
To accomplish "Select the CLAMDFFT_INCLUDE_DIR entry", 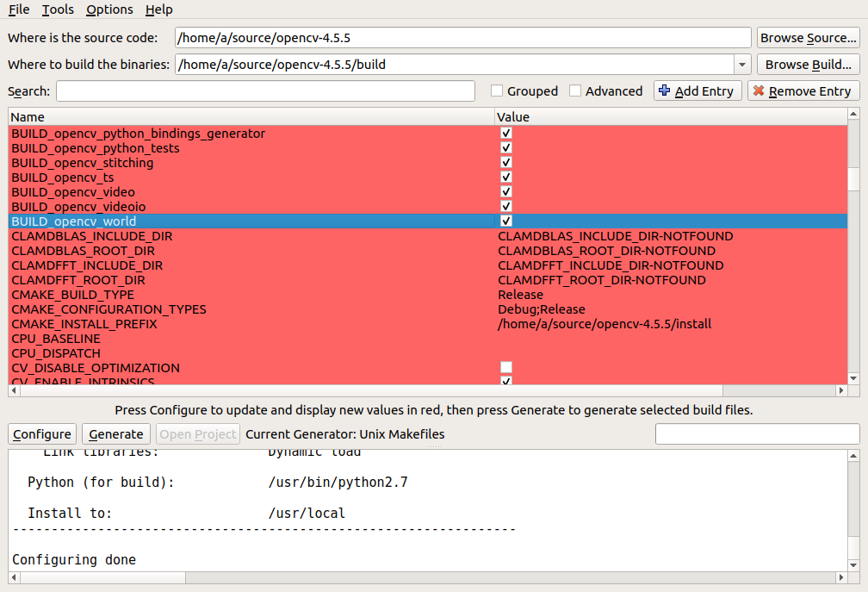I will [x=87, y=265].
